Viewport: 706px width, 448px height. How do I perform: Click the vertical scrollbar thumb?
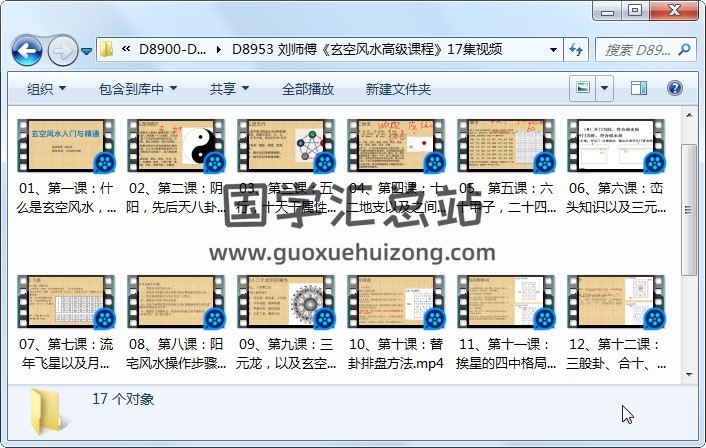point(689,210)
